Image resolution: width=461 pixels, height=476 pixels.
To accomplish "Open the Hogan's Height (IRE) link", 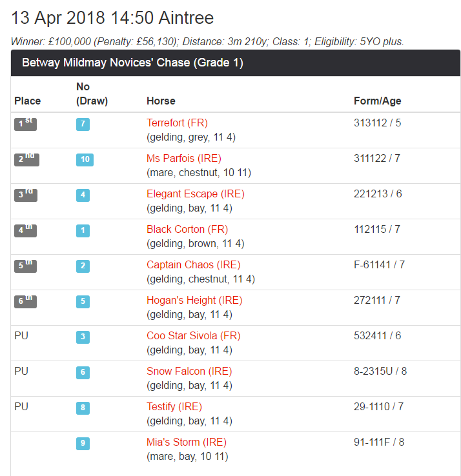I will click(193, 300).
